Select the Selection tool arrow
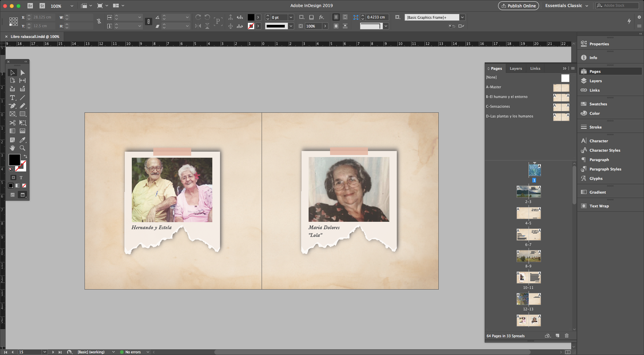Screen dimensions: 644x355 [x=12, y=72]
